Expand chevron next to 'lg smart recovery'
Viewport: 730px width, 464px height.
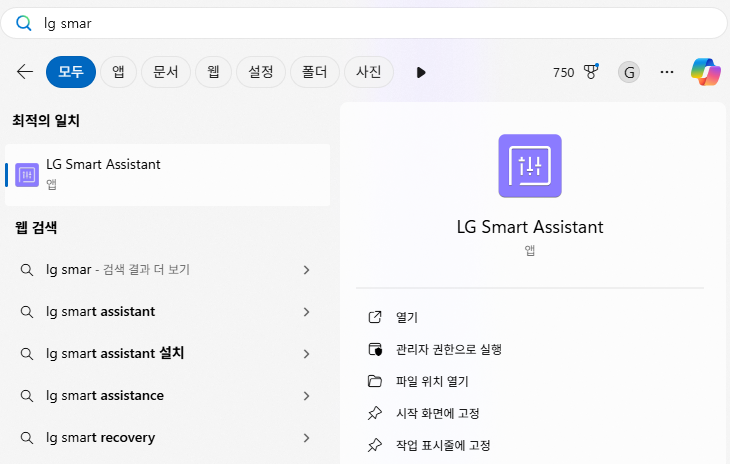pyautogui.click(x=306, y=438)
